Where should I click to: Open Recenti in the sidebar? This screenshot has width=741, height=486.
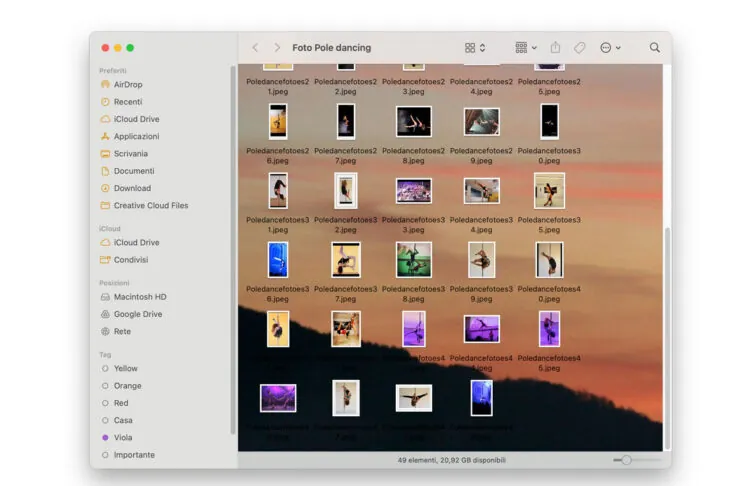pos(127,102)
